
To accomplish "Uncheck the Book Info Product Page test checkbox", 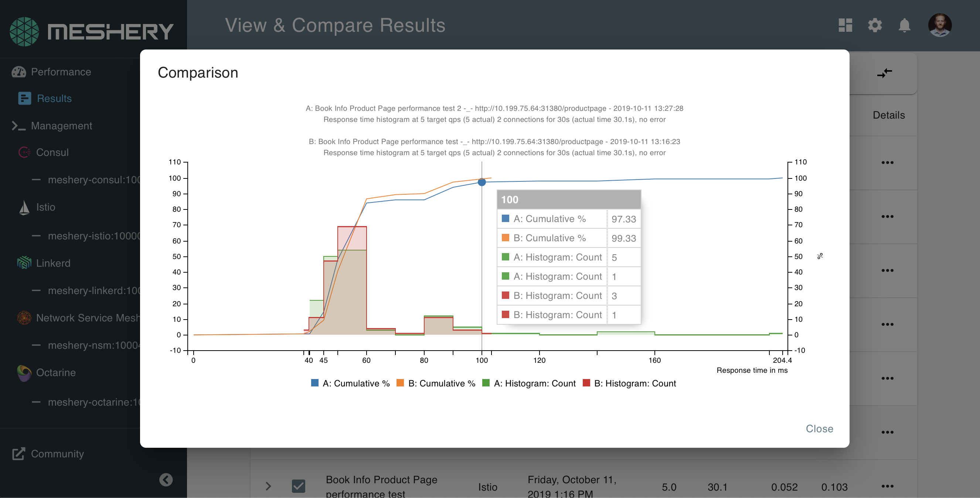I will click(298, 486).
